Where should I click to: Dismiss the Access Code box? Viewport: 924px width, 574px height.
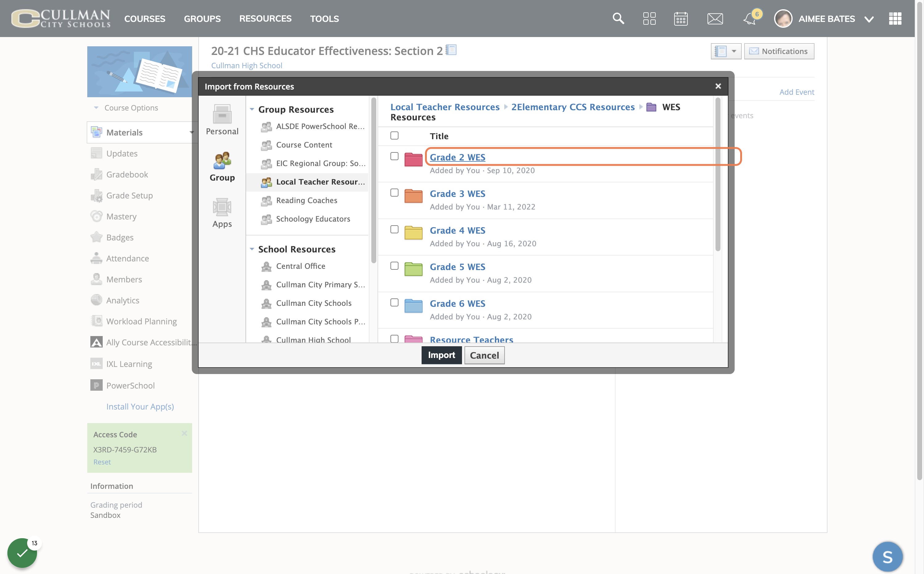(x=184, y=433)
